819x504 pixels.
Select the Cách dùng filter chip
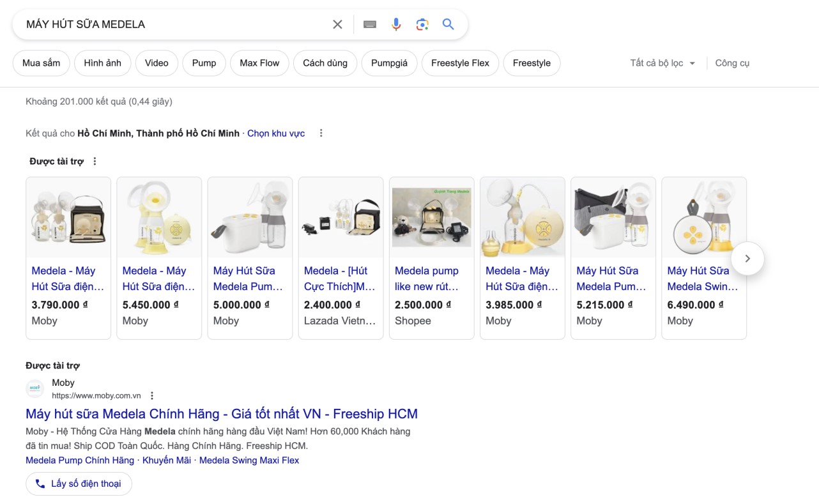coord(325,63)
